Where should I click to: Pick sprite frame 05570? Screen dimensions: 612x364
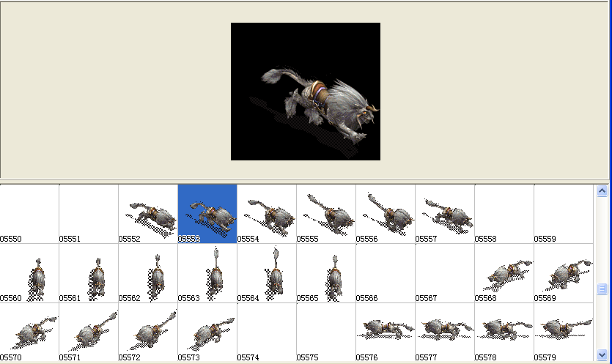pos(29,332)
